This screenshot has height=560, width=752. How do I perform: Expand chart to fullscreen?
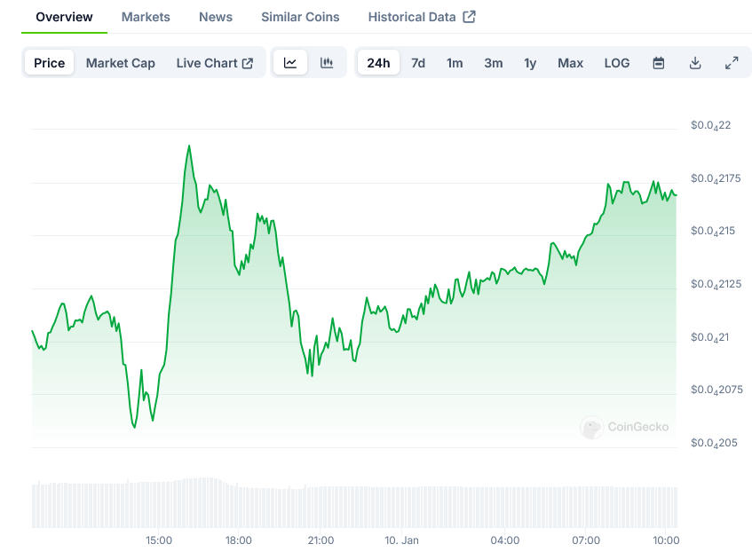pos(732,63)
